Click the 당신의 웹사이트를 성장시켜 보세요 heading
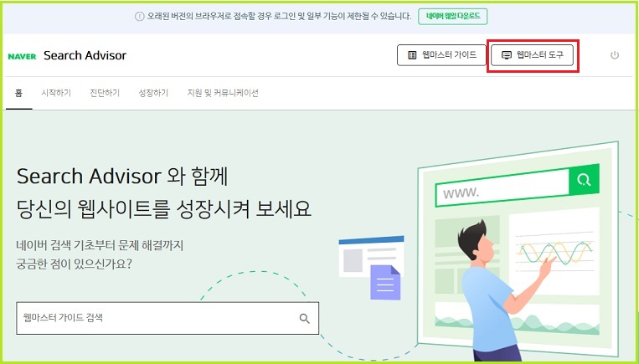The width and height of the screenshot is (639, 364). [164, 208]
